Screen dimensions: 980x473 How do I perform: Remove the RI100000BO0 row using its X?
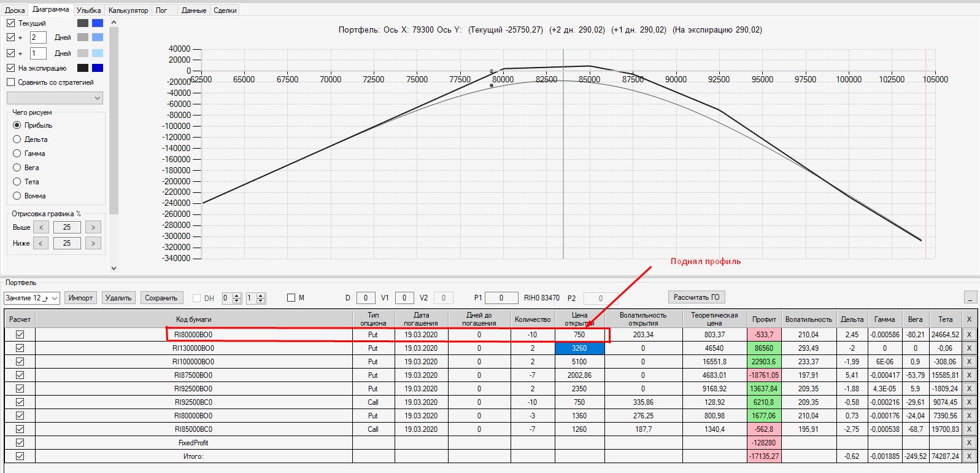click(x=969, y=362)
